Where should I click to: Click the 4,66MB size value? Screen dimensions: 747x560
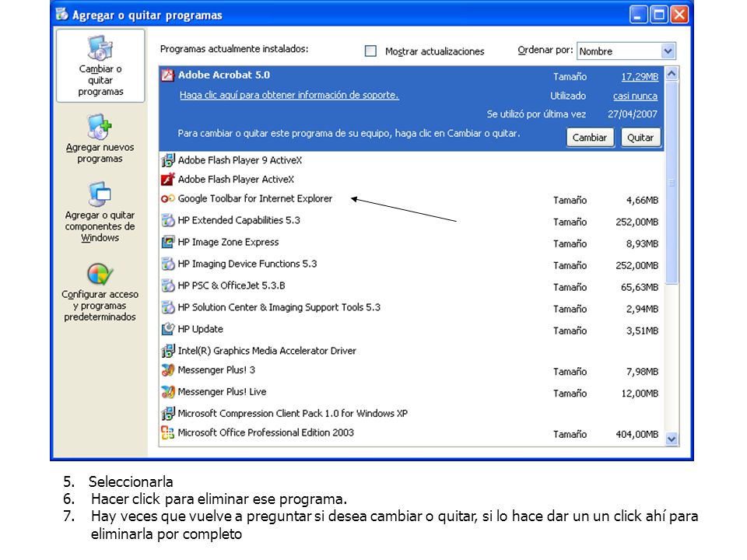[x=642, y=201]
